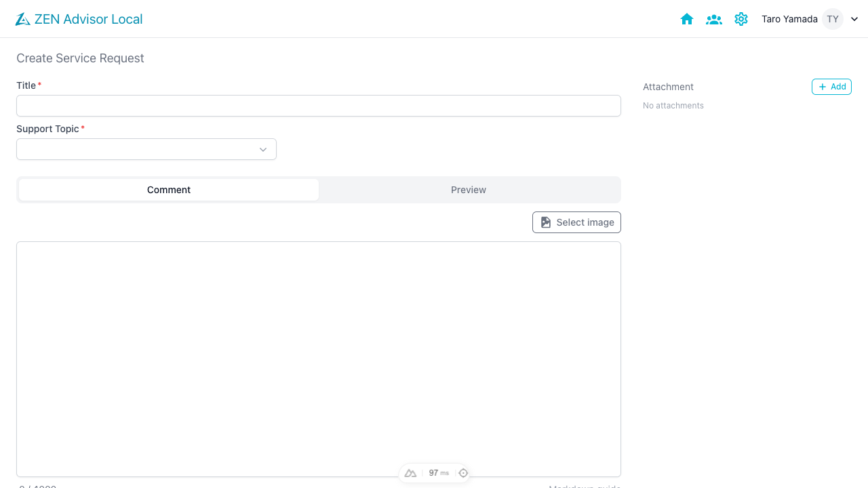Open the Markdown guide link
Image resolution: width=868 pixels, height=488 pixels.
(x=585, y=486)
